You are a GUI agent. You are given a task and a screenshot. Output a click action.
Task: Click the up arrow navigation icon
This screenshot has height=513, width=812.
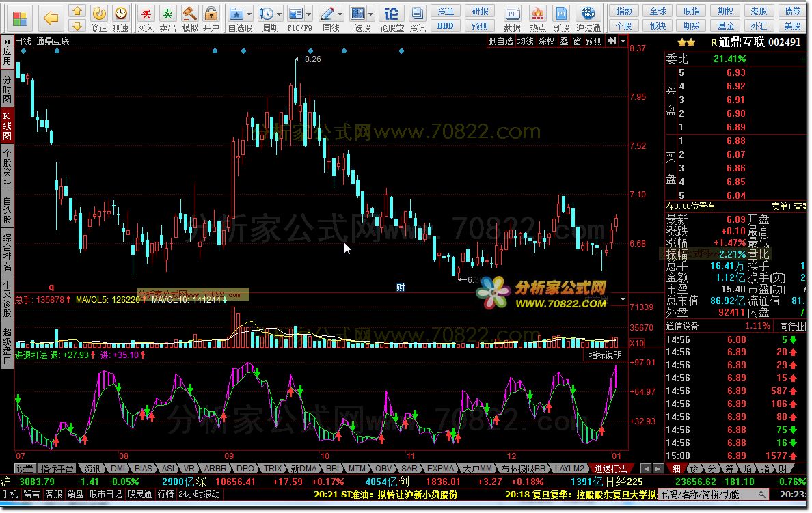click(77, 12)
